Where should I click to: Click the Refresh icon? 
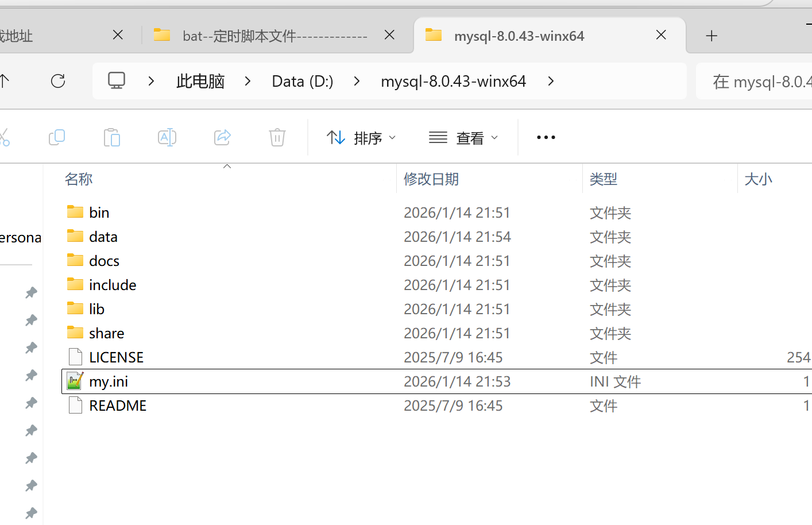pyautogui.click(x=58, y=81)
